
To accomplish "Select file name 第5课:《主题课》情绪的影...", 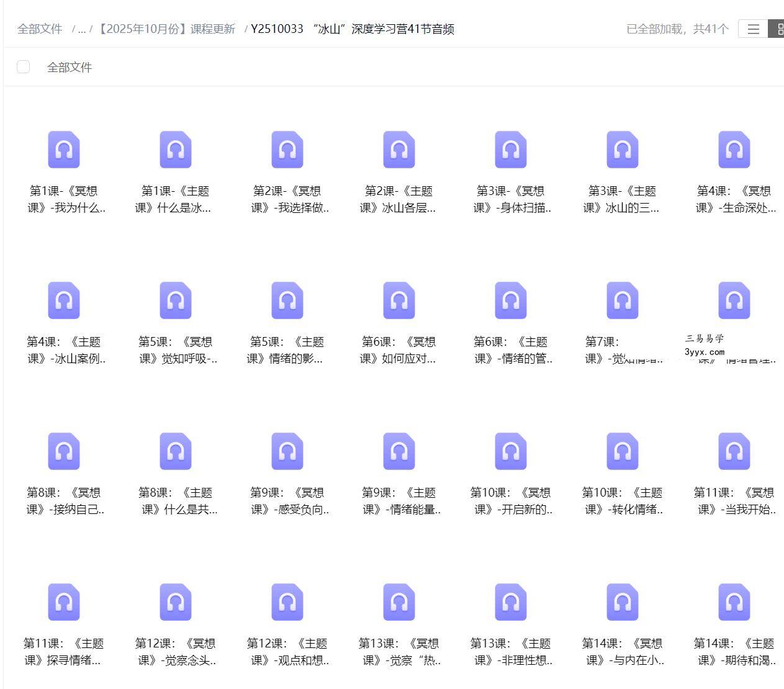I will pyautogui.click(x=286, y=350).
